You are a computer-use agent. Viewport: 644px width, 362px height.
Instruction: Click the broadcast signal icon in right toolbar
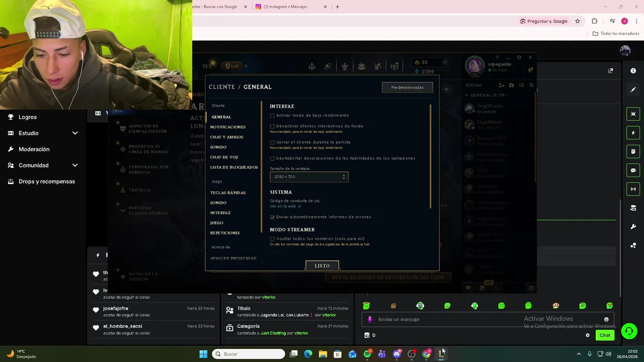633,189
